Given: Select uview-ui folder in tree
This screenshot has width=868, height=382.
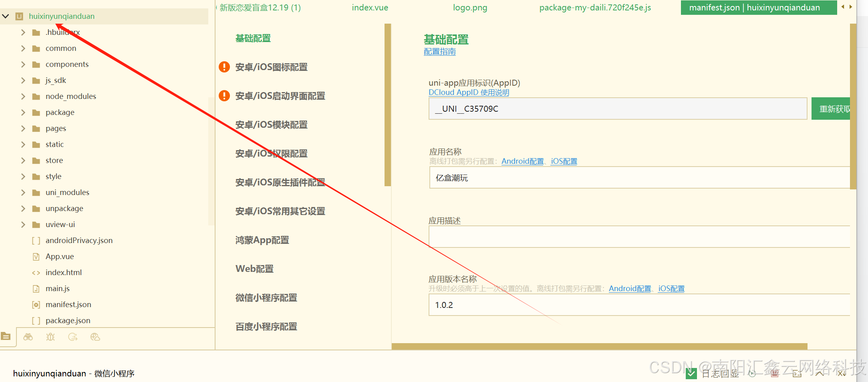Looking at the screenshot, I should (x=60, y=225).
